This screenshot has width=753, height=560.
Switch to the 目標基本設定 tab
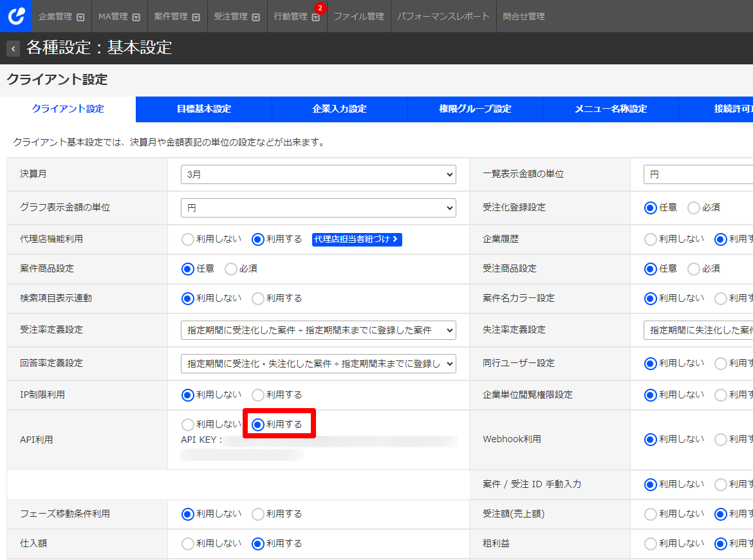203,109
